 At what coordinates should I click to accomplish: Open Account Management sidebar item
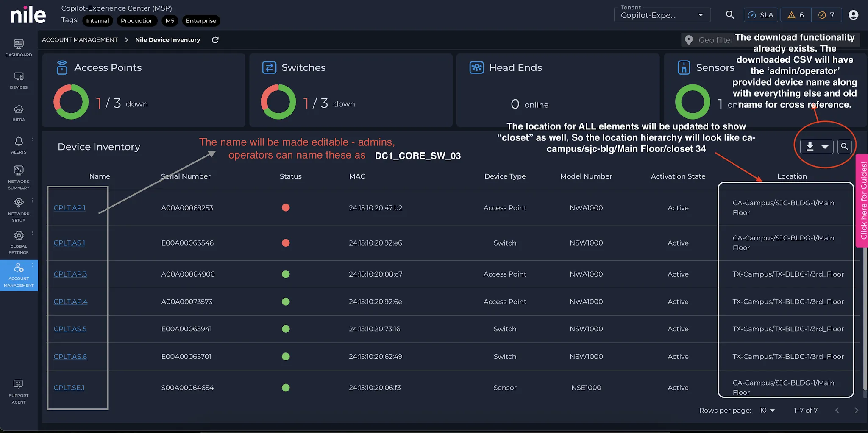[x=19, y=275]
